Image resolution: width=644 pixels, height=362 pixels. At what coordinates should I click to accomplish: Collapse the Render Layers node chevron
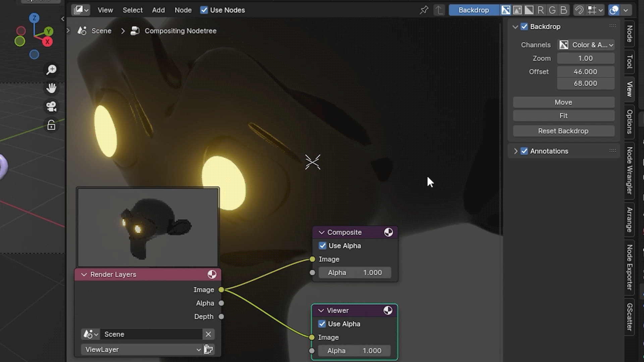[x=84, y=275]
